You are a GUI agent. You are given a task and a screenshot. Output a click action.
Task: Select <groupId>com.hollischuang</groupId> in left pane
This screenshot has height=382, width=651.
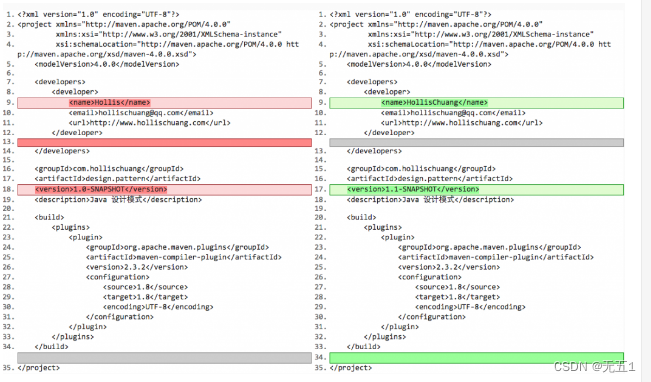tap(109, 169)
